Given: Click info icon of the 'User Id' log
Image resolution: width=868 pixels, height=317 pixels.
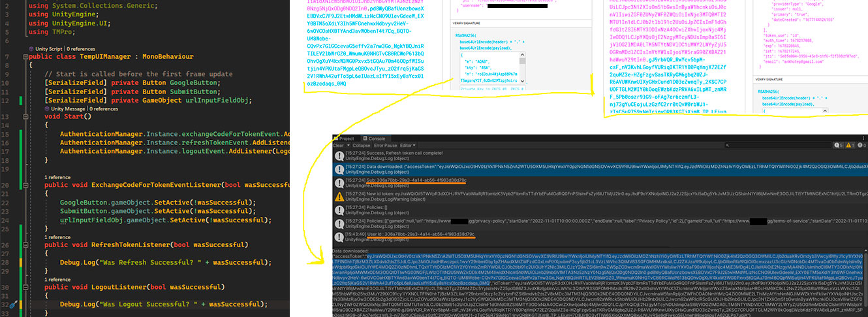Looking at the screenshot, I should point(338,237).
